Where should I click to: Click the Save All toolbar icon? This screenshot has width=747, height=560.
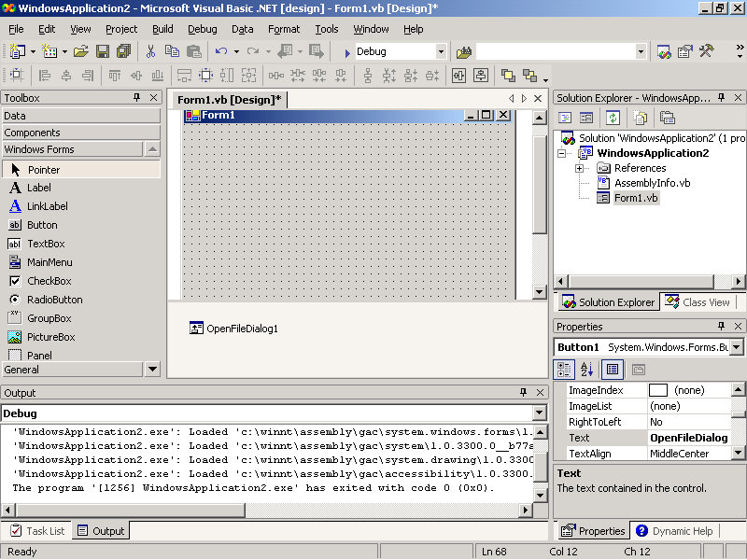click(123, 51)
